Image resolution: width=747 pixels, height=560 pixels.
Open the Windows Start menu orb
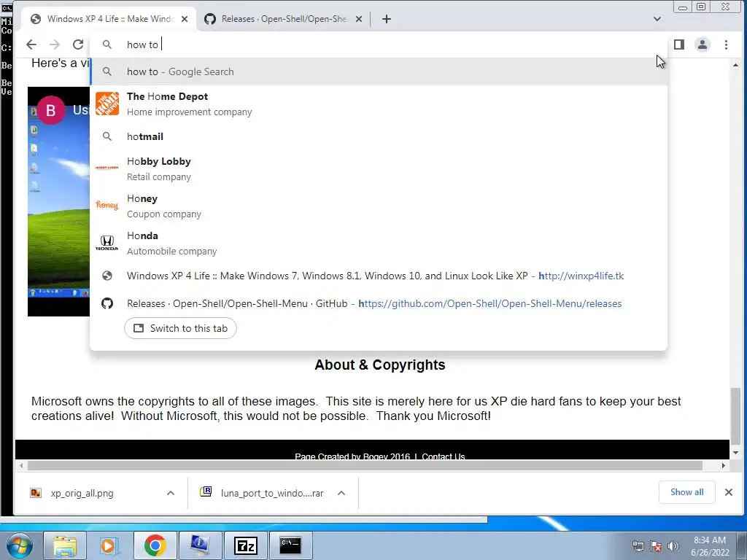pyautogui.click(x=18, y=545)
